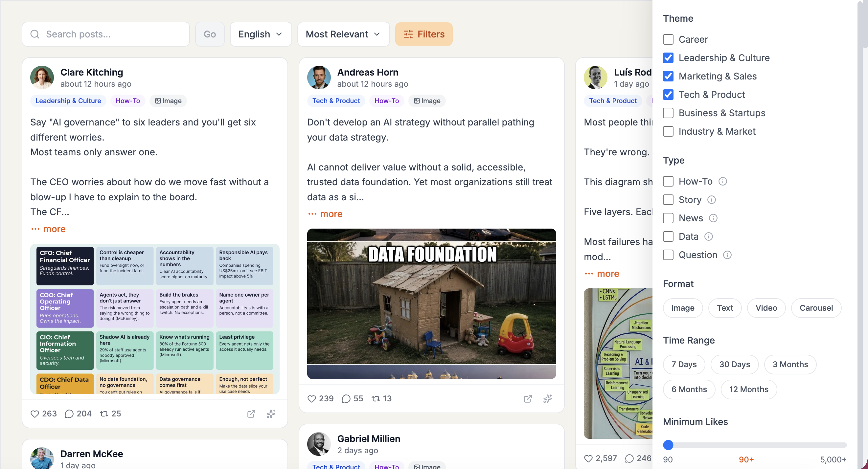
Task: Check the How-To type checkbox
Action: pos(668,181)
